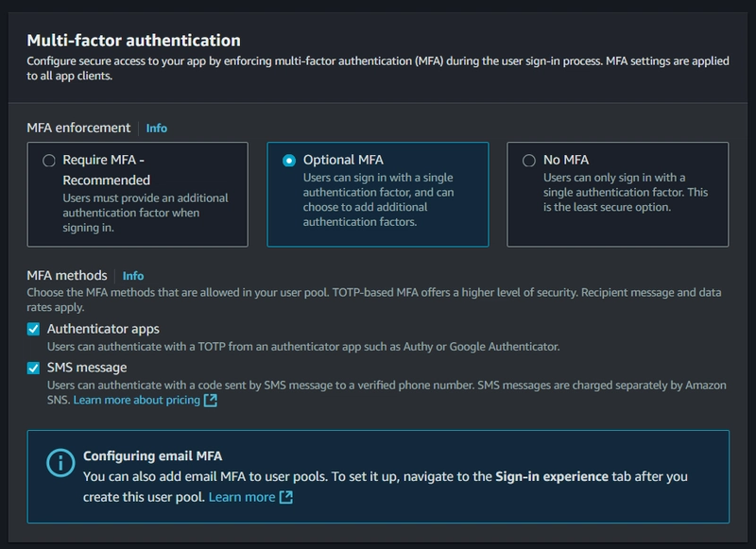Open the Learn more about pricing link

[x=137, y=401]
